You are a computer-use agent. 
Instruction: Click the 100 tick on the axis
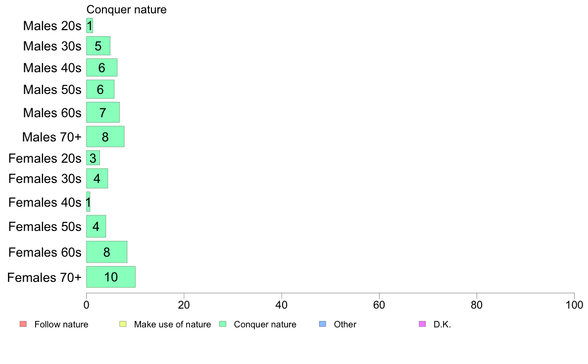pyautogui.click(x=574, y=305)
